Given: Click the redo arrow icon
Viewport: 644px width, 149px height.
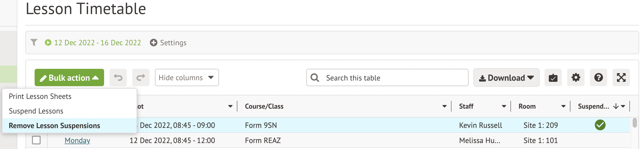Looking at the screenshot, I should (x=141, y=78).
